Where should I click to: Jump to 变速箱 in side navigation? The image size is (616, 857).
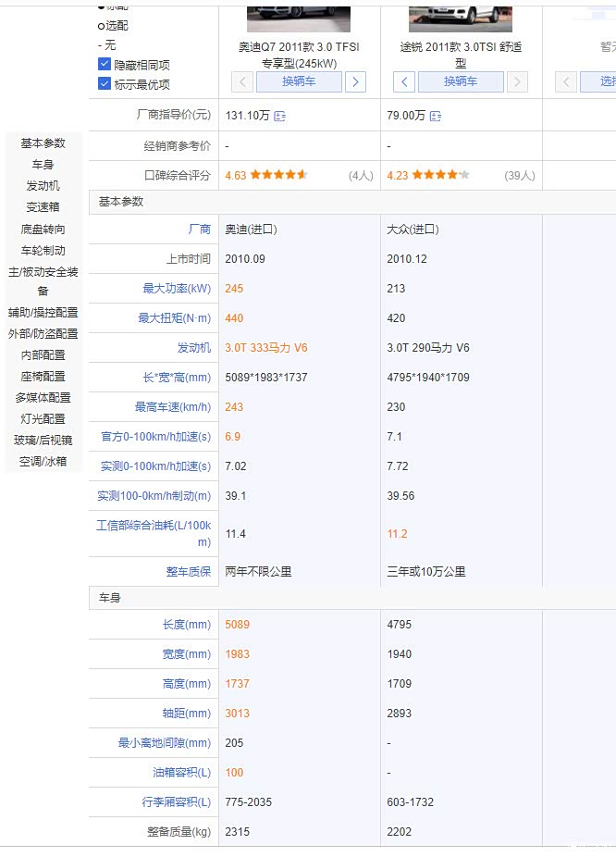click(x=43, y=207)
